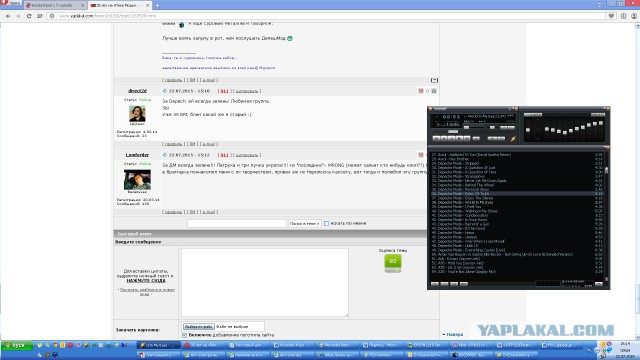Downvote direct2d's post with red icon
640x360 pixels.
(421, 91)
